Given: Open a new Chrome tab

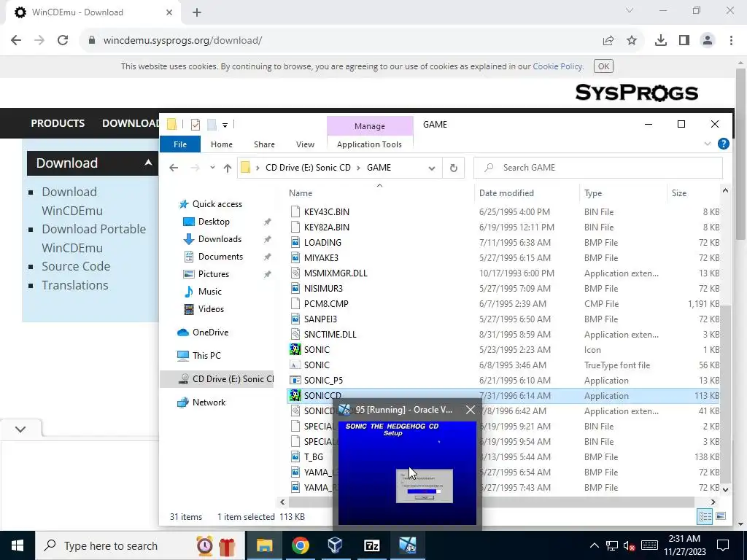Looking at the screenshot, I should tap(197, 12).
